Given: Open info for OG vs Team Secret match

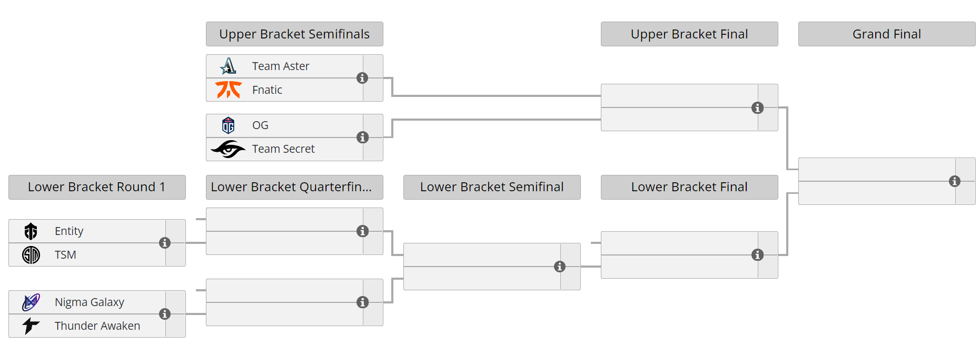Looking at the screenshot, I should point(362,137).
